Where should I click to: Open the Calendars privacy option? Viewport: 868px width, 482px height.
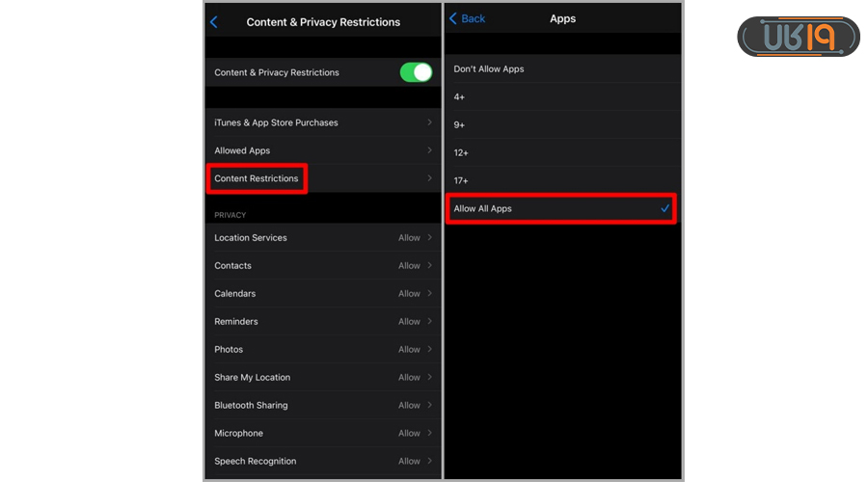pos(322,294)
